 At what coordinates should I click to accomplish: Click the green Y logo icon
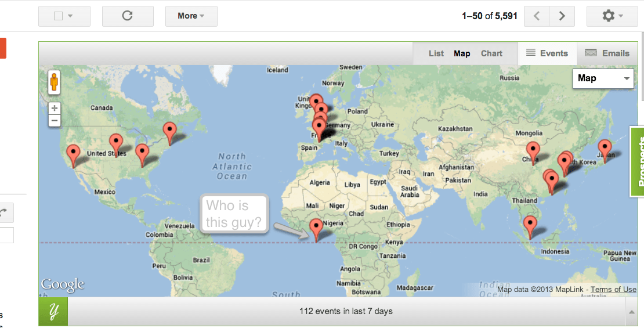click(x=53, y=312)
